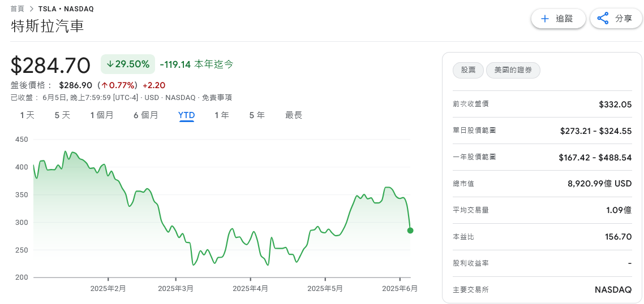Click TSLA • NASDAQ breadcrumb text
This screenshot has width=644, height=304.
(66, 8)
